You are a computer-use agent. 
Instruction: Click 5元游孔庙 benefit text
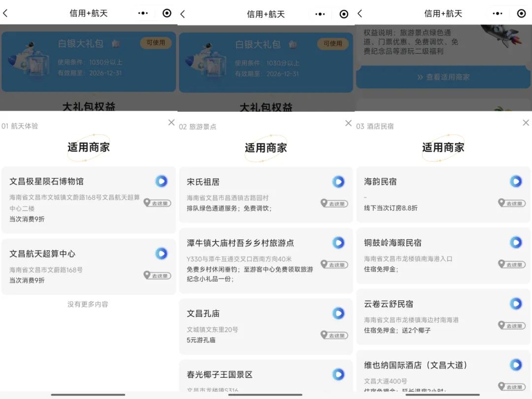pyautogui.click(x=201, y=340)
